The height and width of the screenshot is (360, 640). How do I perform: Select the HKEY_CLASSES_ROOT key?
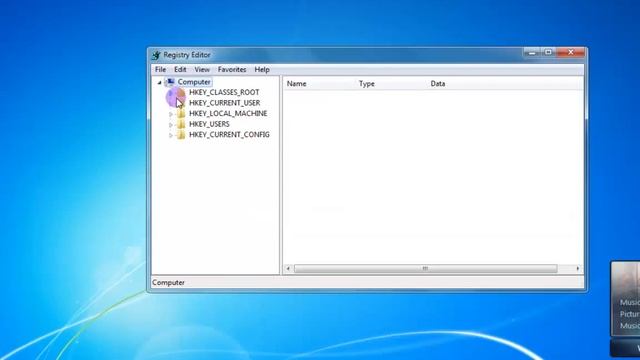[224, 92]
